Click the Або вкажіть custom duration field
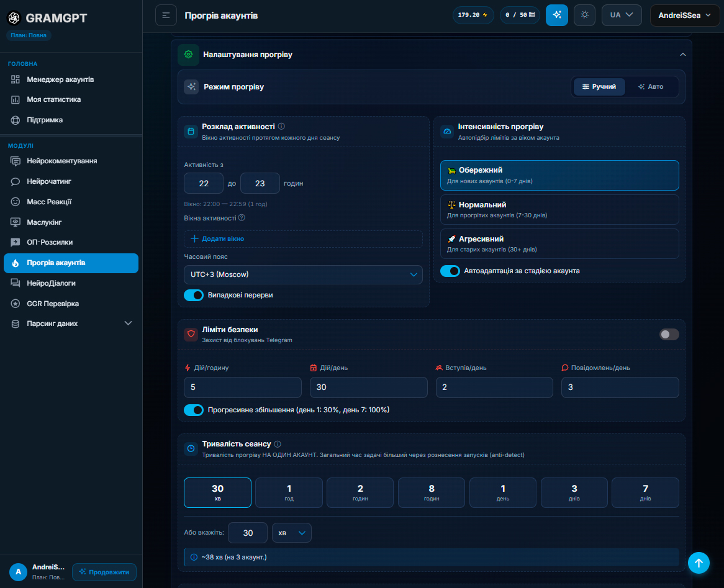Screen dimensions: 724x588 click(x=248, y=533)
